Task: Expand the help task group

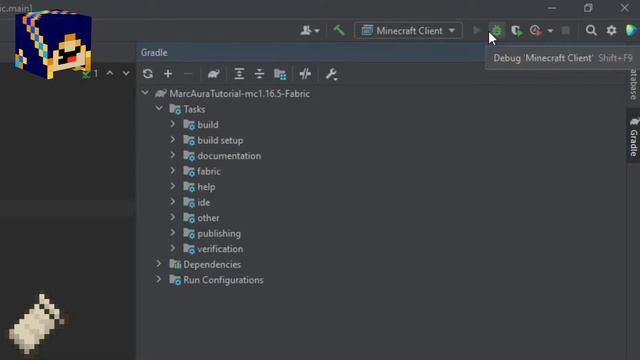Action: 173,186
